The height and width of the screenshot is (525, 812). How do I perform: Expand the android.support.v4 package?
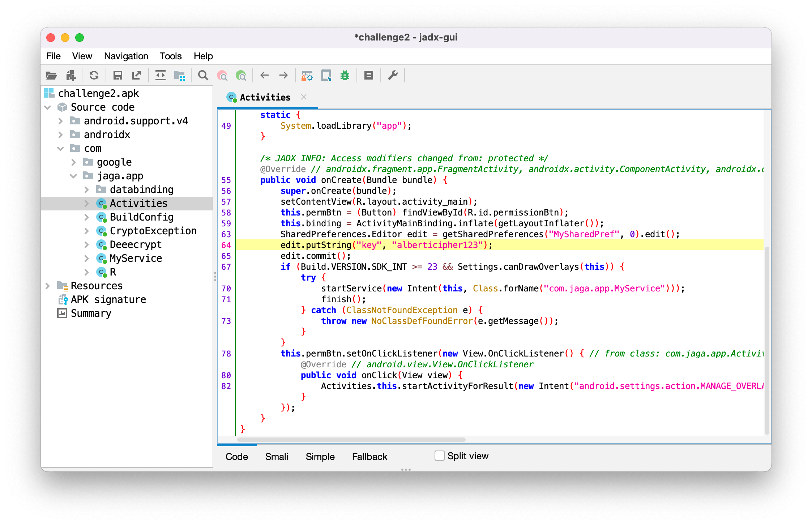tap(60, 121)
